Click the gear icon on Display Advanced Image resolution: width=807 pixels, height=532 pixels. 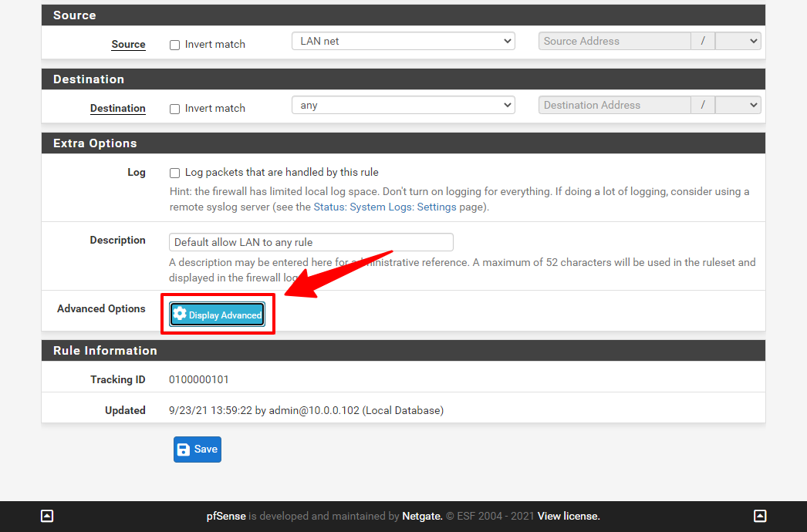click(x=180, y=315)
